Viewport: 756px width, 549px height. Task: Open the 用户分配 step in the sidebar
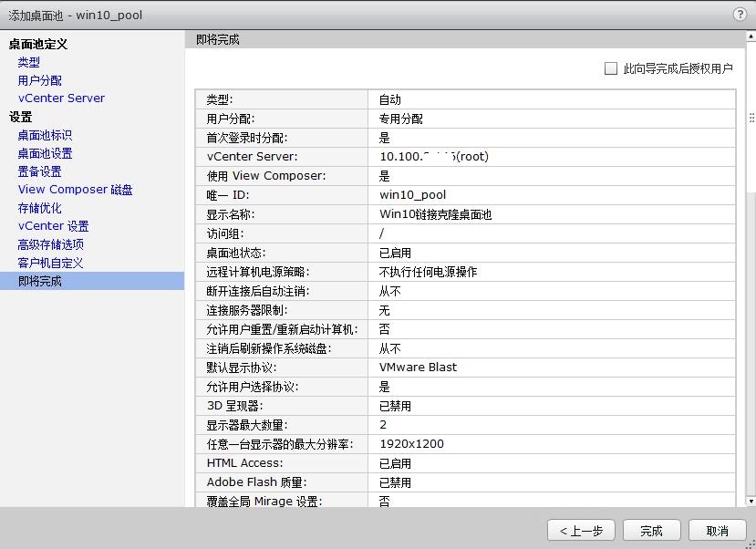point(38,80)
